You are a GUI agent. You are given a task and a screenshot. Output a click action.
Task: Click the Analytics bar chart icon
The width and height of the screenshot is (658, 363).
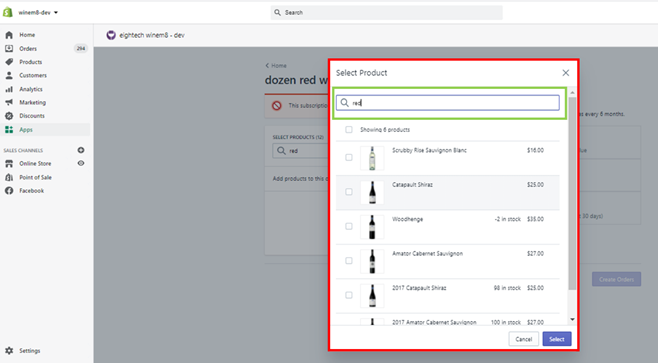point(9,89)
